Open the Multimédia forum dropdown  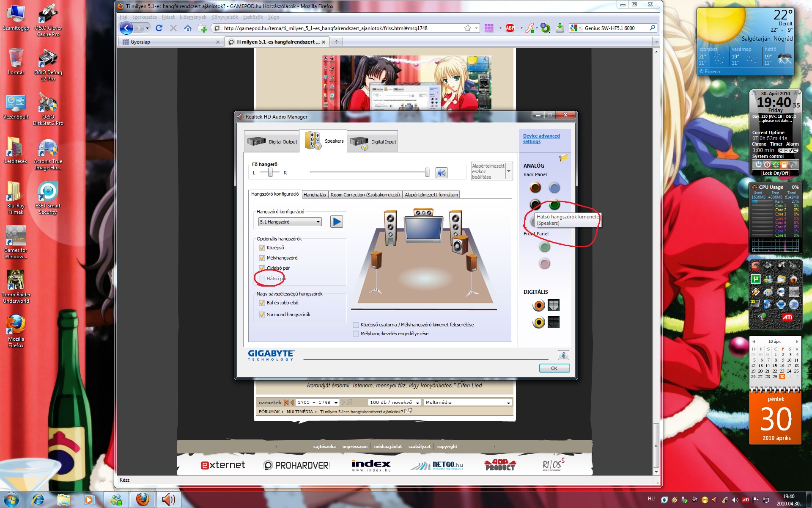tap(468, 403)
